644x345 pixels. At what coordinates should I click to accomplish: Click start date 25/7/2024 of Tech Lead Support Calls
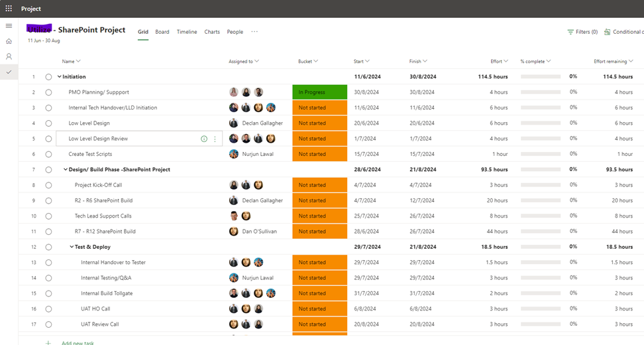pos(366,216)
